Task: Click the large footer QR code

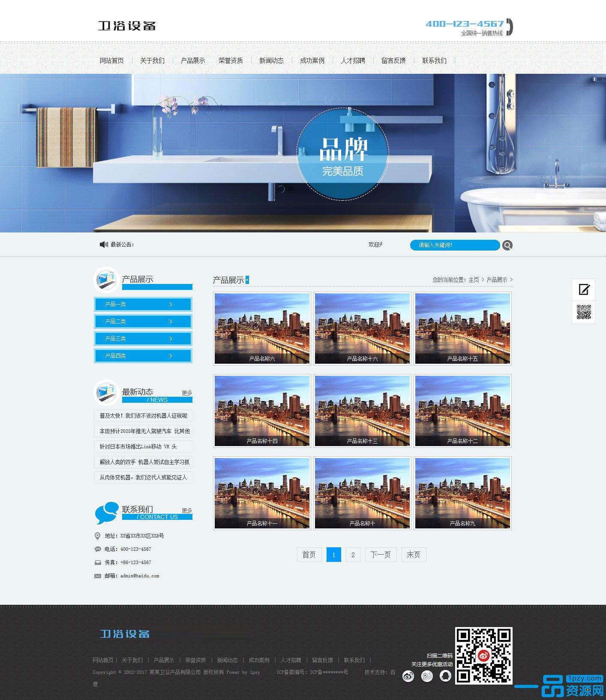Action: tap(483, 655)
